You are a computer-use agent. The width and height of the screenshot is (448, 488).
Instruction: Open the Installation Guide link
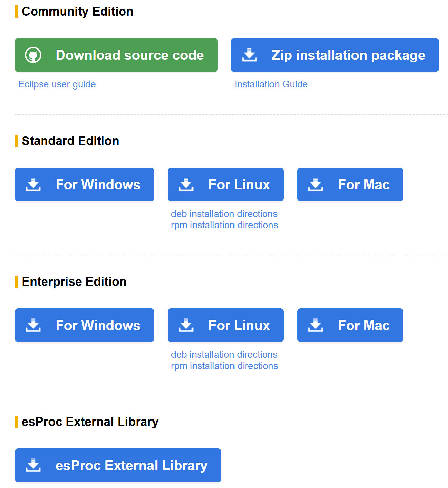click(271, 84)
